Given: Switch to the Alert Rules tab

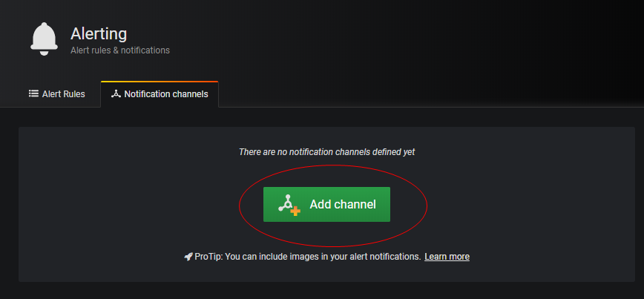Looking at the screenshot, I should [57, 94].
